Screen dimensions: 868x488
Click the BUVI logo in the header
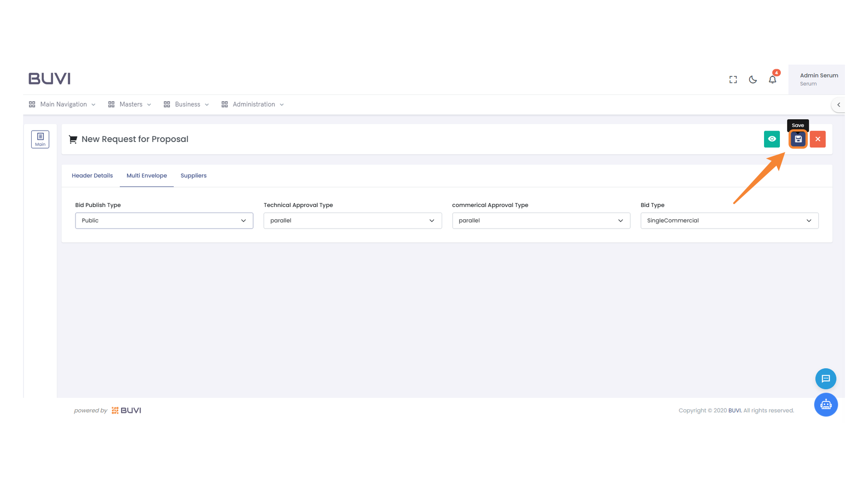[x=49, y=79]
